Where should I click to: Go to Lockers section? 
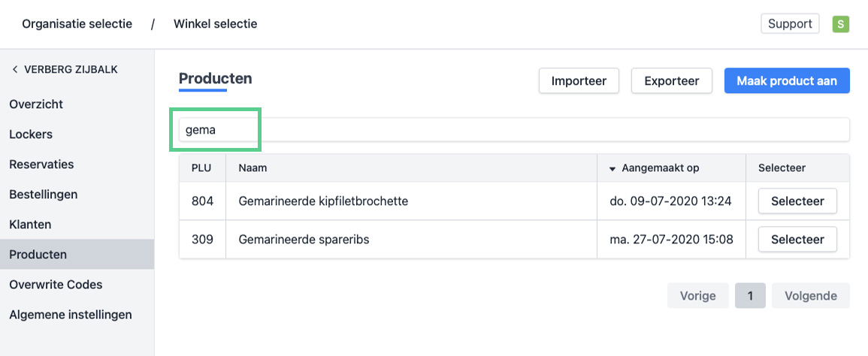31,134
